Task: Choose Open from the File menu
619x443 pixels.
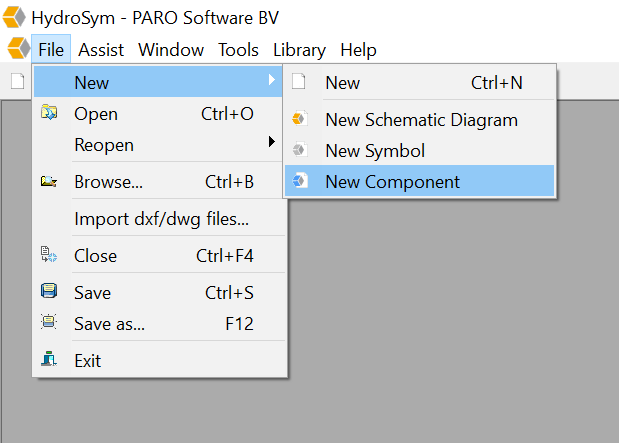Action: pos(158,113)
